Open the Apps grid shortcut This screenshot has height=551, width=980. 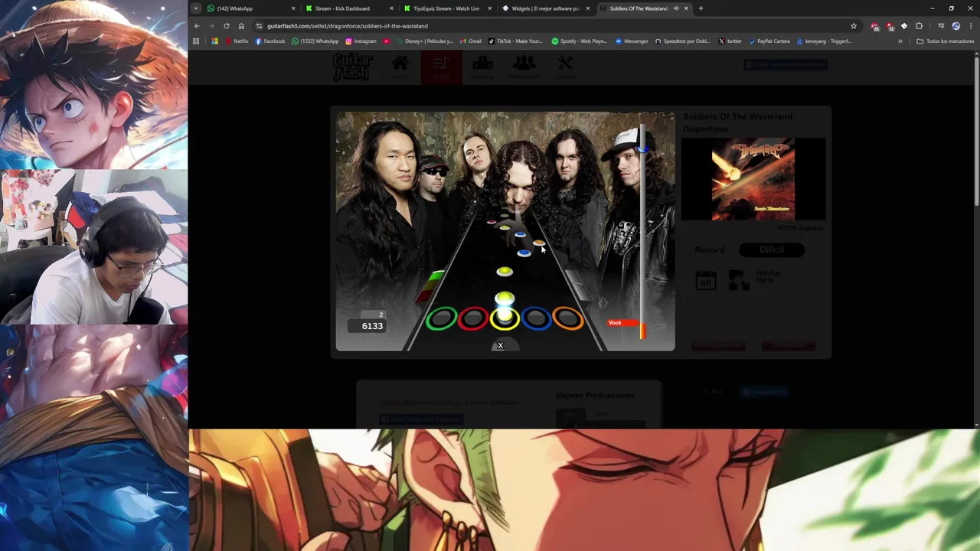[196, 41]
